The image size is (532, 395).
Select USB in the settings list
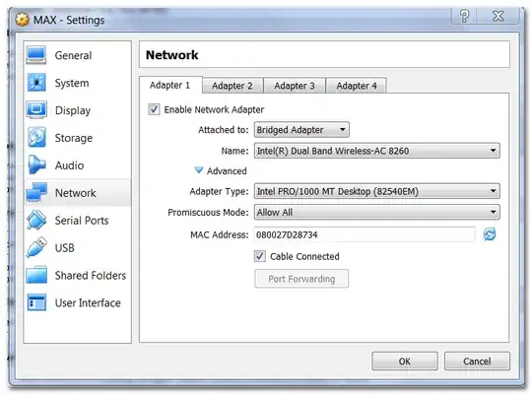78,247
